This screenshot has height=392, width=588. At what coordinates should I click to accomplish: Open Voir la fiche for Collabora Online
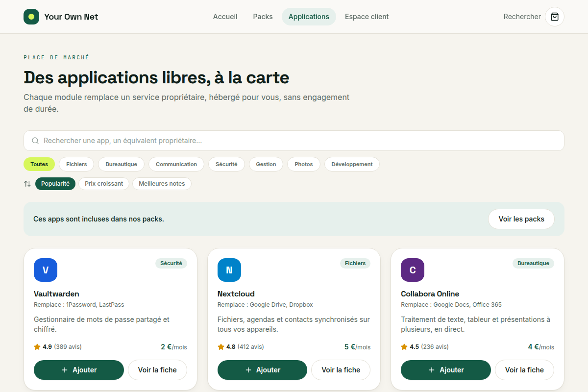524,370
